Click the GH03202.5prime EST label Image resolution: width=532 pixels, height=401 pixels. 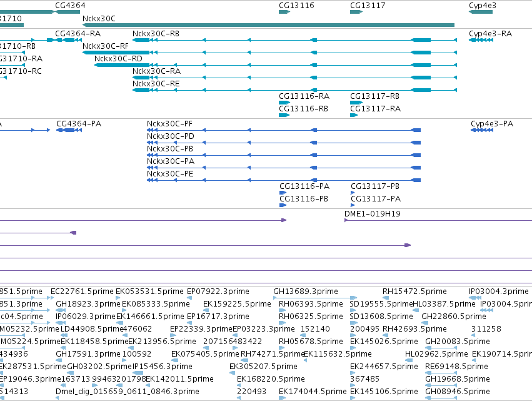tap(99, 367)
